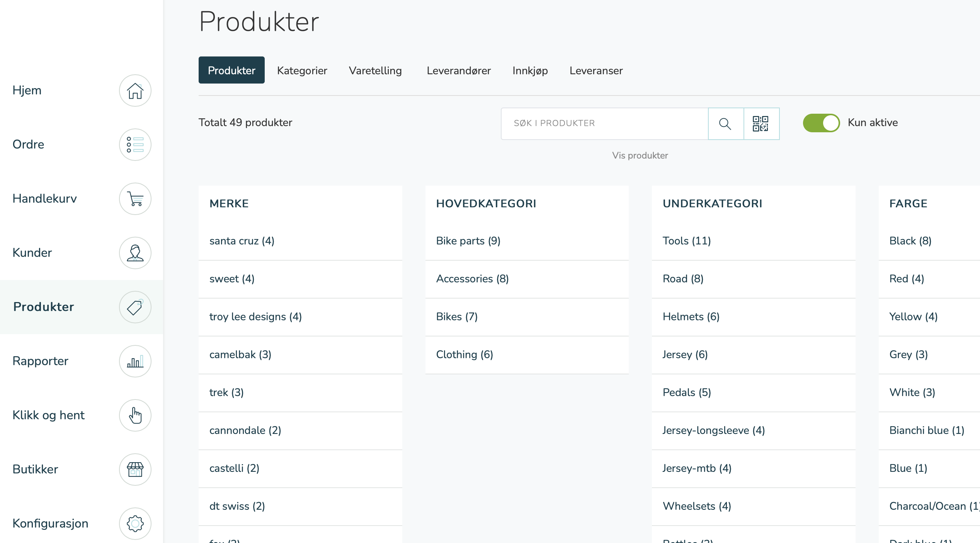This screenshot has height=543, width=980.
Task: Switch to the Innkjøp tab
Action: [530, 70]
